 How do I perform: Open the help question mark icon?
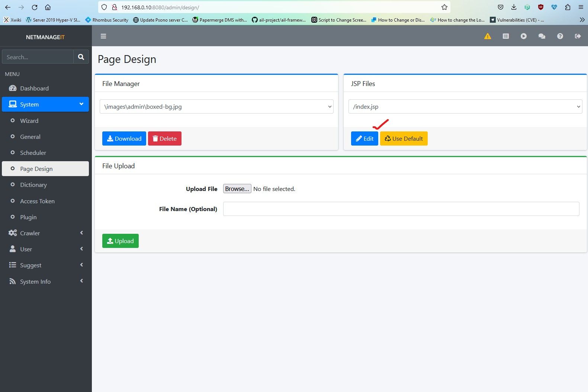click(x=560, y=36)
